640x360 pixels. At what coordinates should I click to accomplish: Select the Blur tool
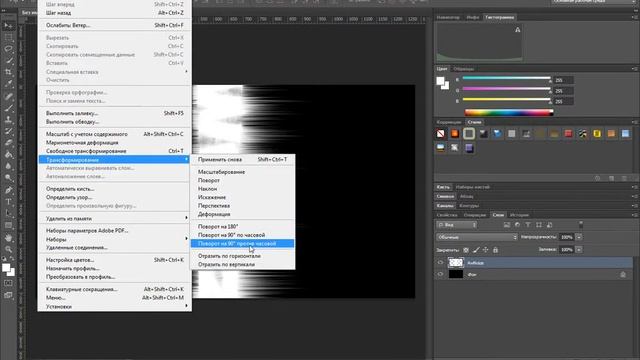tap(8, 167)
